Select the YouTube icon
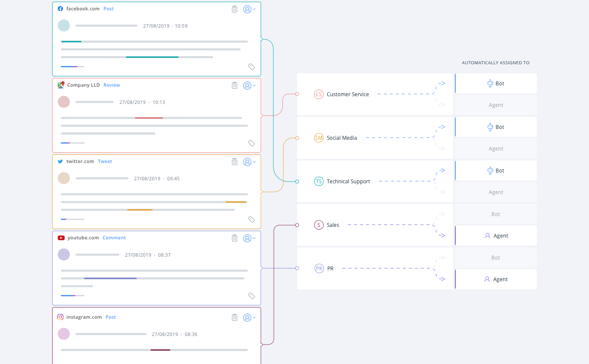The height and width of the screenshot is (364, 589). [x=60, y=238]
